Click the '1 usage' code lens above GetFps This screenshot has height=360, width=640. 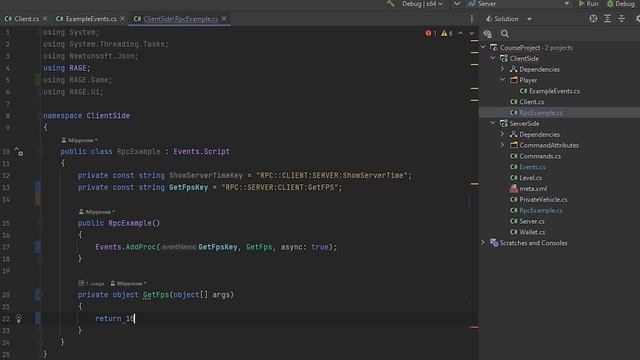tap(91, 283)
